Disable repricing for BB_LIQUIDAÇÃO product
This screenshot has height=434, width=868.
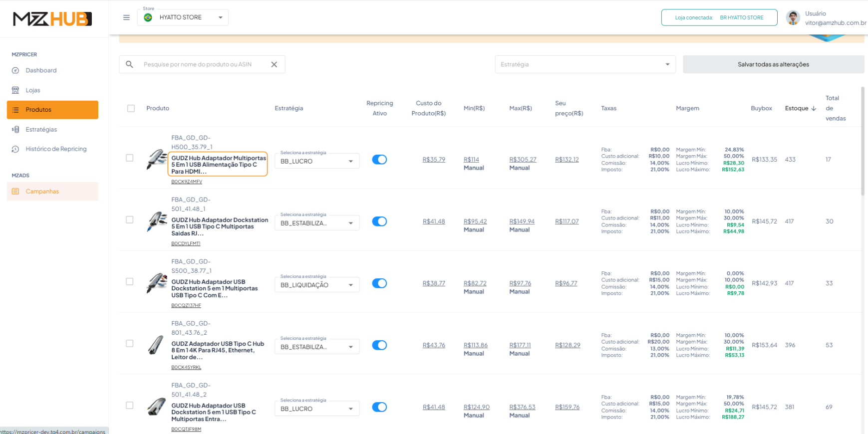tap(379, 283)
